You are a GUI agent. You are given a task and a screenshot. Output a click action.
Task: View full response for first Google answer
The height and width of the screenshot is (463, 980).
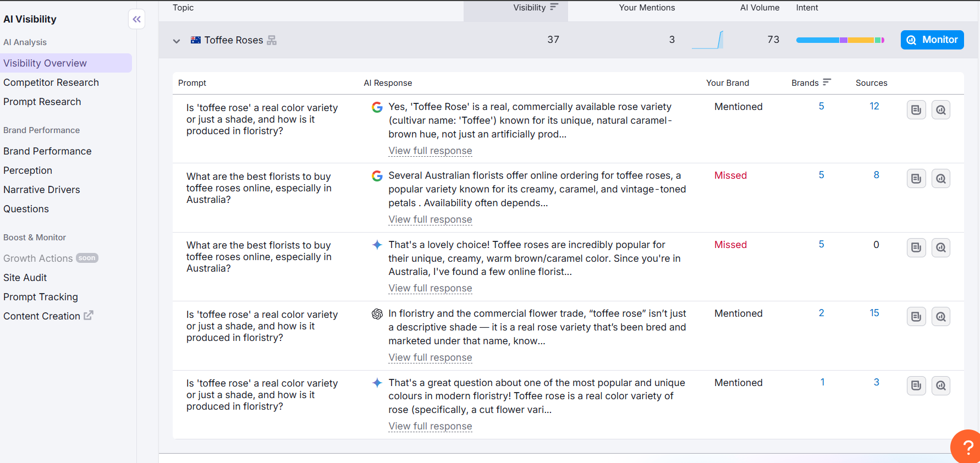430,151
